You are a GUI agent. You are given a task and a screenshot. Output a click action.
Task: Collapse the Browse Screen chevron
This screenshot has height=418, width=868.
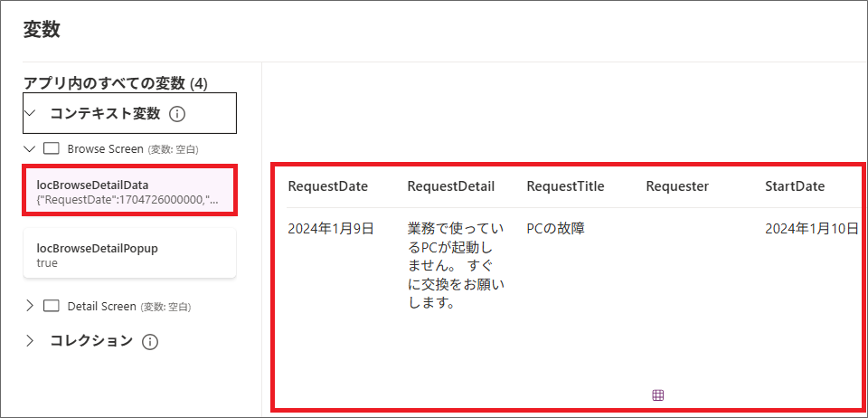30,148
